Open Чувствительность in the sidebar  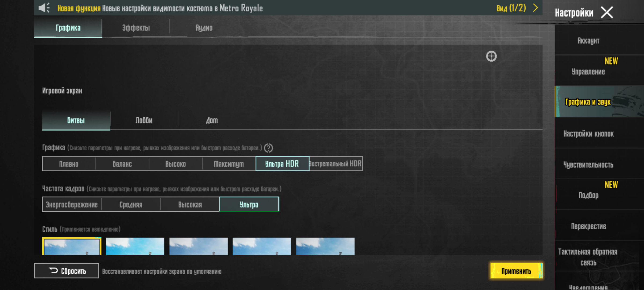click(588, 165)
